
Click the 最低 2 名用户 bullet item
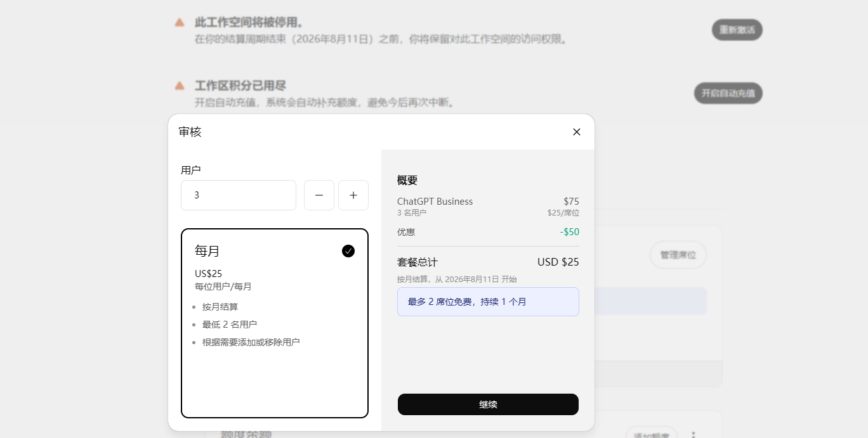click(230, 325)
